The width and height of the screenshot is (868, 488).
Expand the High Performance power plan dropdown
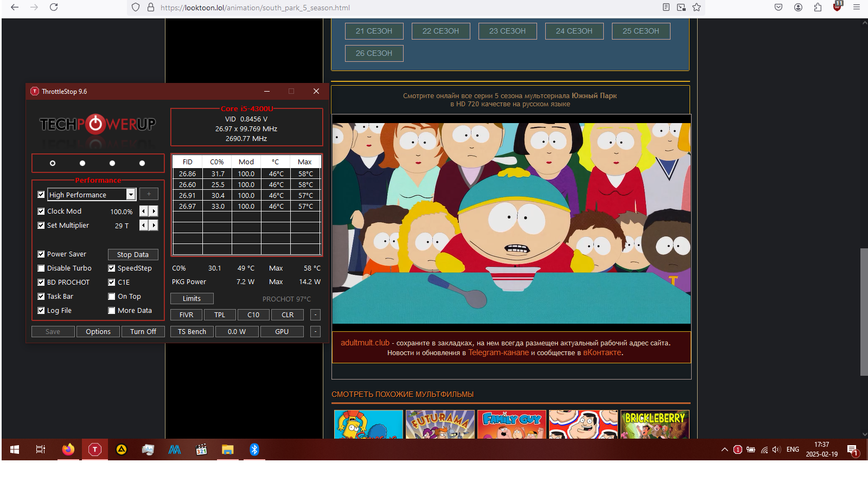(131, 195)
